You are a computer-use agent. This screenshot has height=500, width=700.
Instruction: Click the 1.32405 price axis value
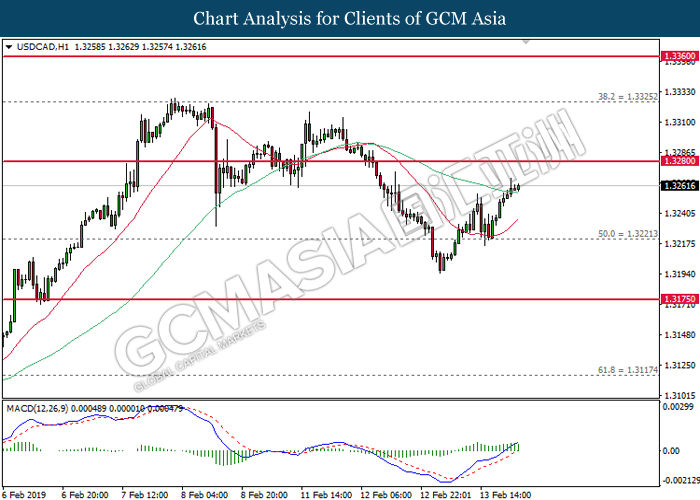(x=680, y=213)
